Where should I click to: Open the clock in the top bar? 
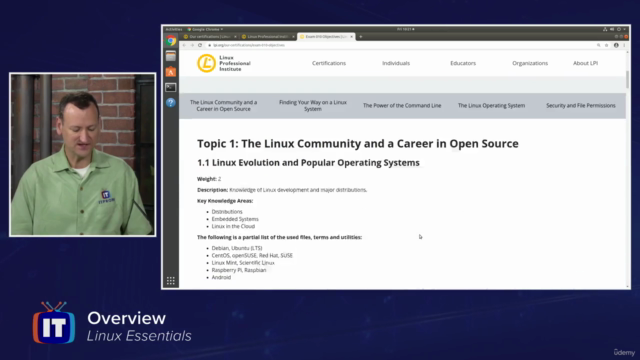point(405,29)
